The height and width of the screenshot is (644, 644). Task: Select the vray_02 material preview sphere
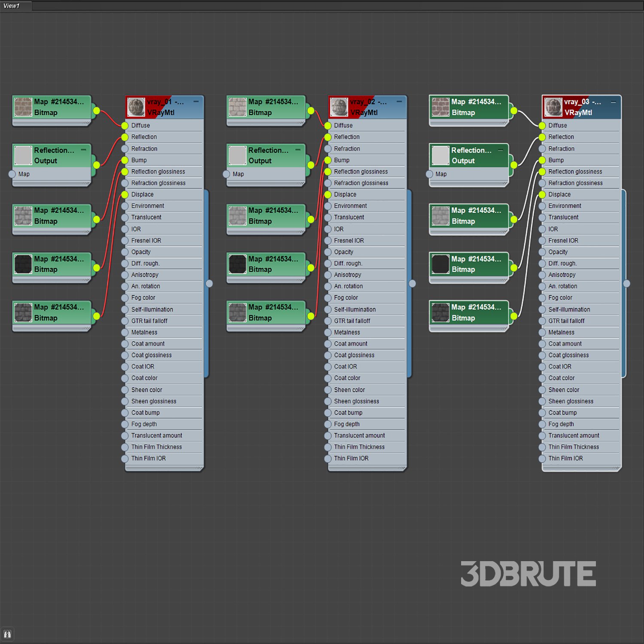point(339,107)
